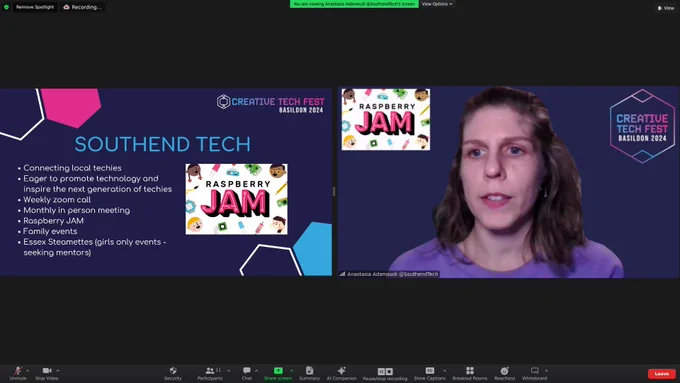The width and height of the screenshot is (680, 383).
Task: Click the Creative Tech Fest logo on slide
Action: click(x=271, y=104)
